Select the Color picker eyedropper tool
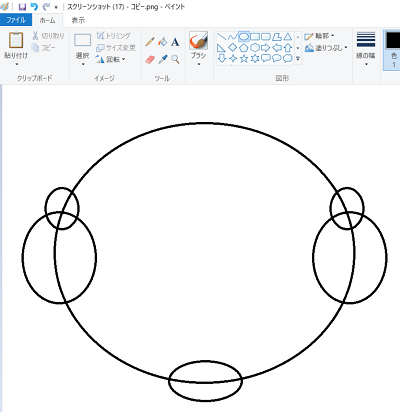 (163, 60)
